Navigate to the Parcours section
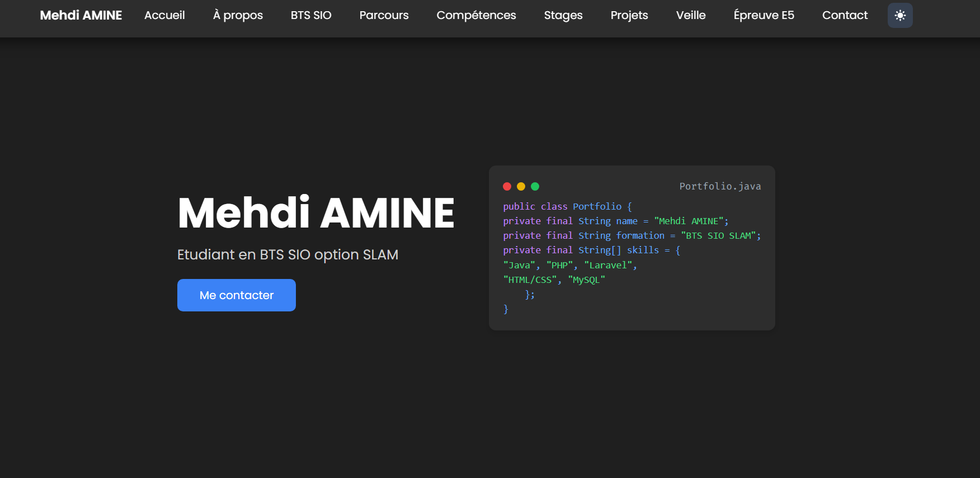Viewport: 980px width, 478px height. [384, 16]
